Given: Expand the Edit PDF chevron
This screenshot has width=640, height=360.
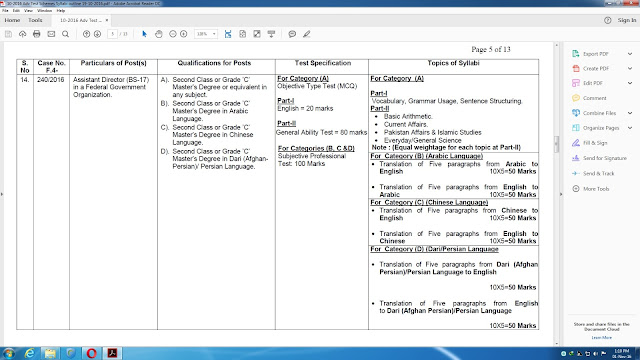Looking at the screenshot, I should coord(630,83).
